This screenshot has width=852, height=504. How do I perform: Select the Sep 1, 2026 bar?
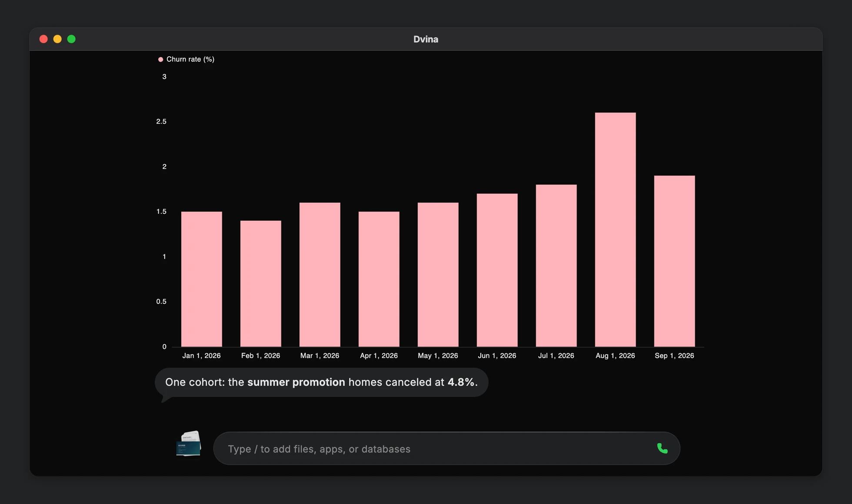point(675,261)
